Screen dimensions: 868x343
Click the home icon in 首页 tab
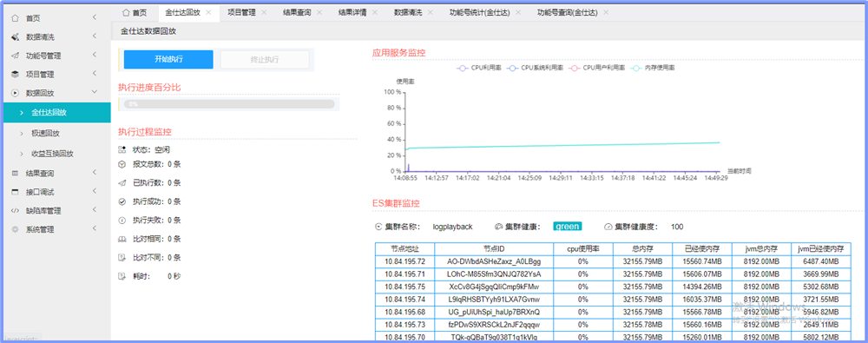point(126,12)
